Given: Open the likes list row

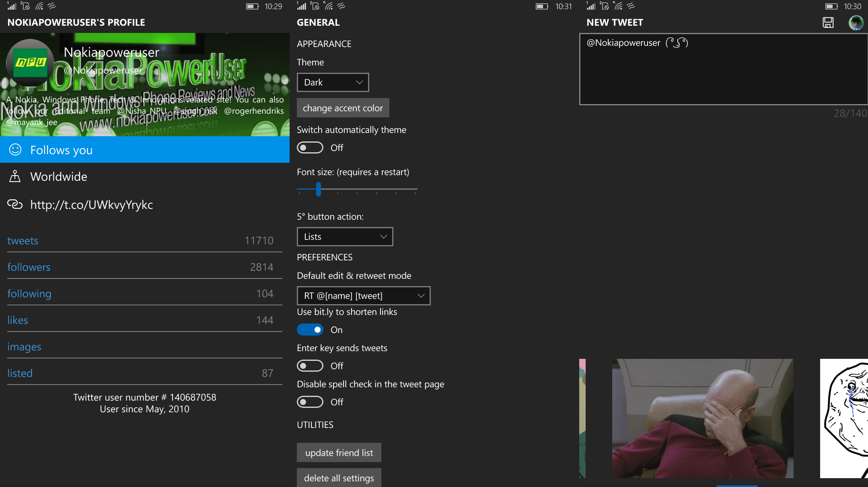Looking at the screenshot, I should coord(145,320).
